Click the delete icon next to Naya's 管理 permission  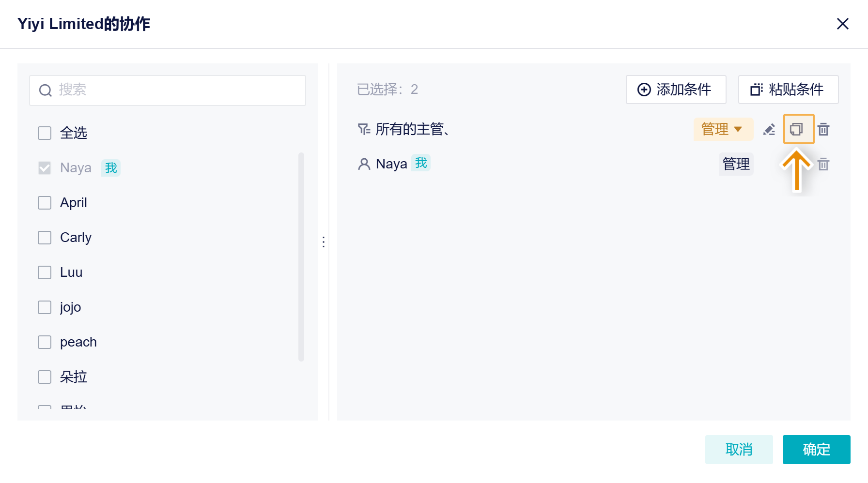pos(823,164)
